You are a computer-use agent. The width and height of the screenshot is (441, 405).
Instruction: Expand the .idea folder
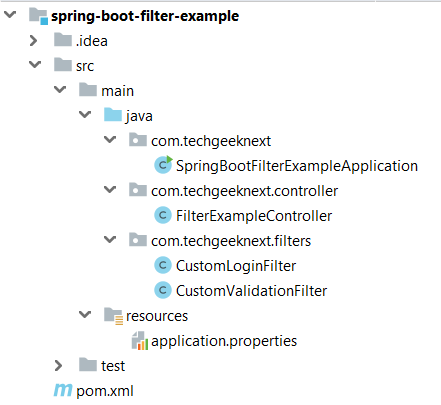[x=33, y=41]
